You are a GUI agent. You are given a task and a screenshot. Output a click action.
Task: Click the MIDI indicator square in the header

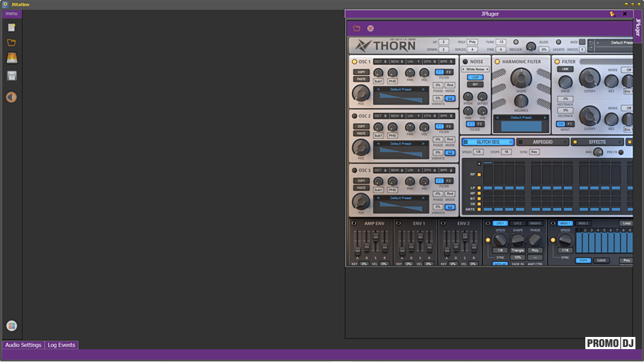click(582, 42)
